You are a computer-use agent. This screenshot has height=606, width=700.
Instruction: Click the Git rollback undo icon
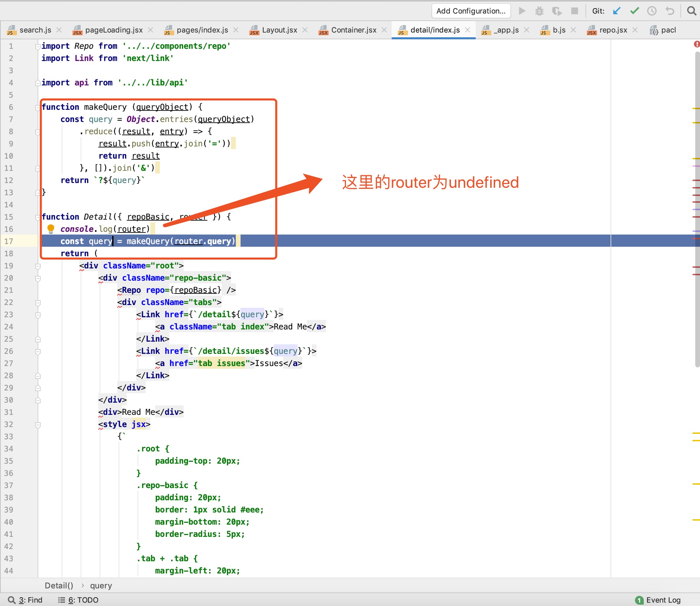(670, 11)
